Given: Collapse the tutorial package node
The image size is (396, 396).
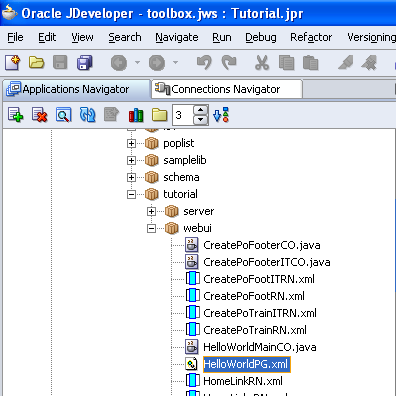Looking at the screenshot, I should [x=131, y=195].
